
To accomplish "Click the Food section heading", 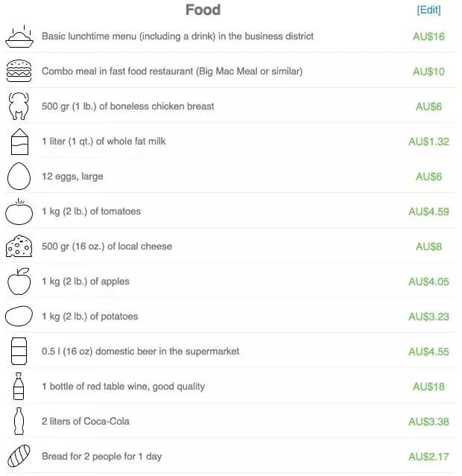I will (x=203, y=10).
